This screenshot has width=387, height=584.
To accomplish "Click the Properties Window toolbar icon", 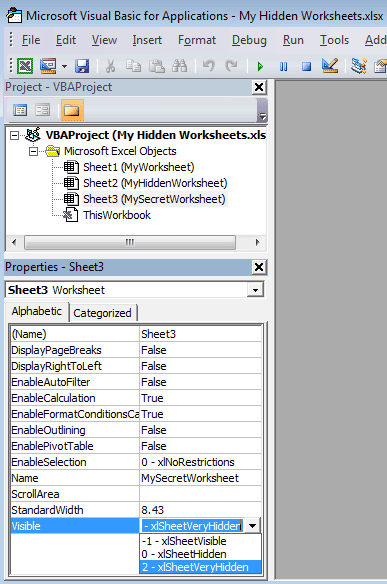I will tap(381, 66).
